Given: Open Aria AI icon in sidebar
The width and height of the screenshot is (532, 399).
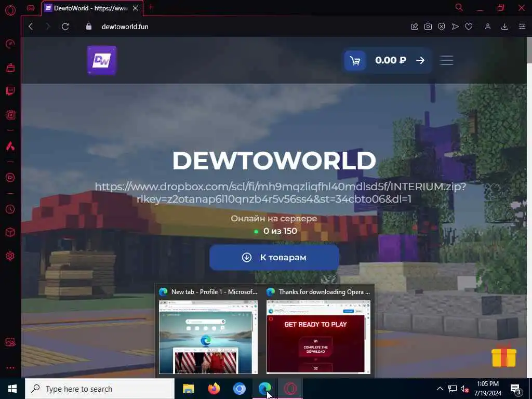Looking at the screenshot, I should click(10, 146).
